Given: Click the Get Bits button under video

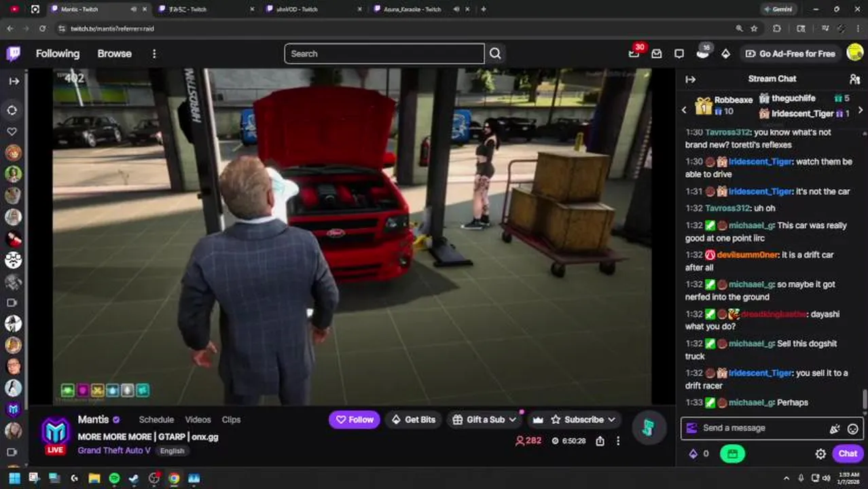Looking at the screenshot, I should tap(414, 420).
